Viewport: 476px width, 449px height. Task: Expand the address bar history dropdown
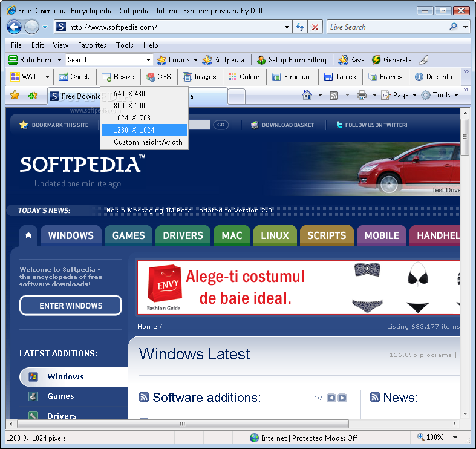tap(287, 27)
